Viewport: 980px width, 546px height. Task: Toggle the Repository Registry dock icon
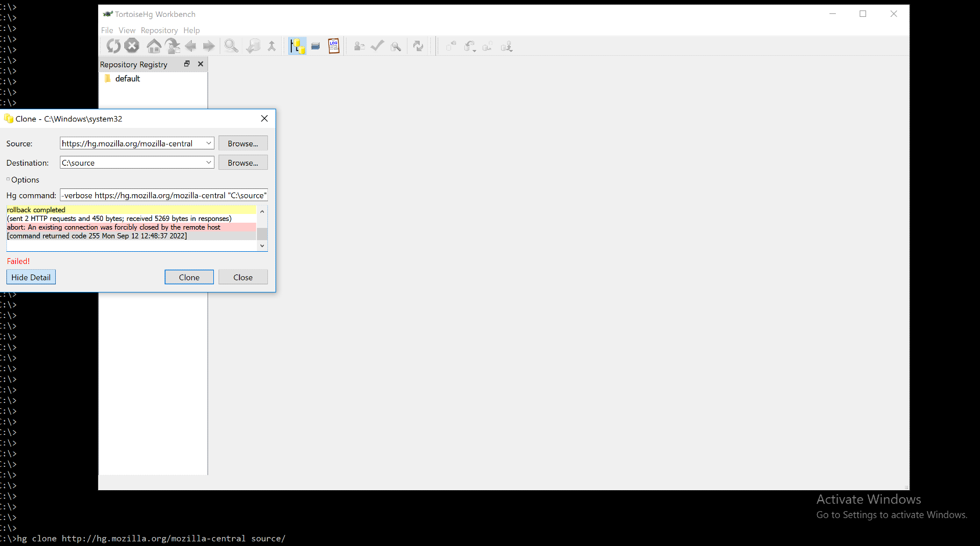click(297, 46)
